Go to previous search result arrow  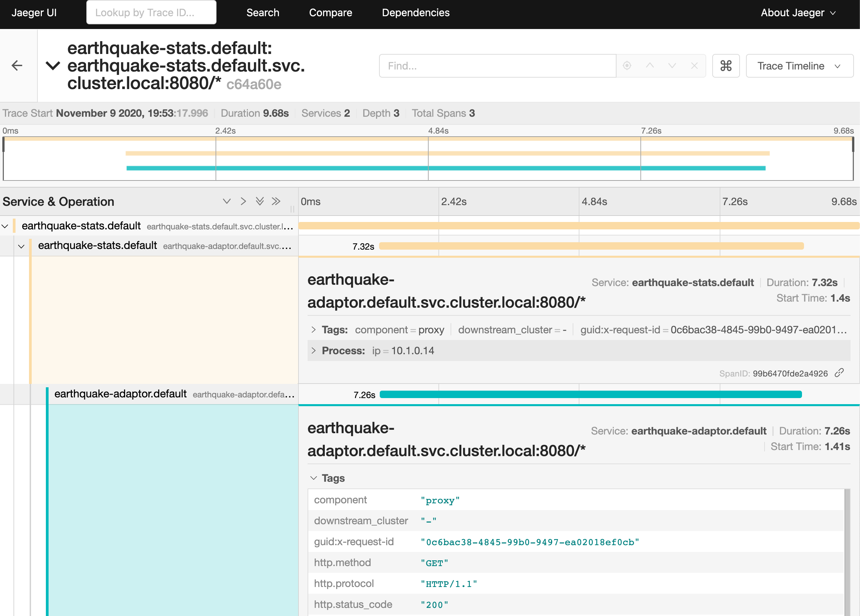tap(650, 66)
